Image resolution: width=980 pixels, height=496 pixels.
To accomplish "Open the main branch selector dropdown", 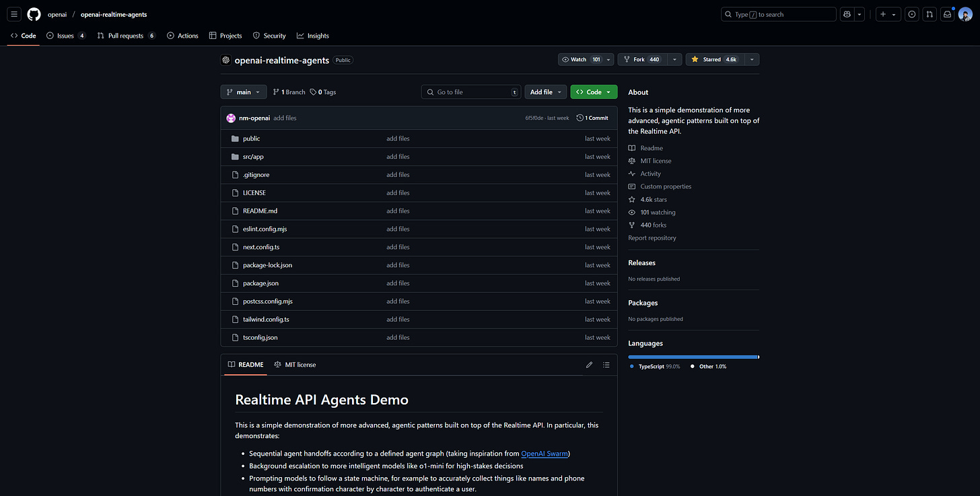I will pos(244,92).
